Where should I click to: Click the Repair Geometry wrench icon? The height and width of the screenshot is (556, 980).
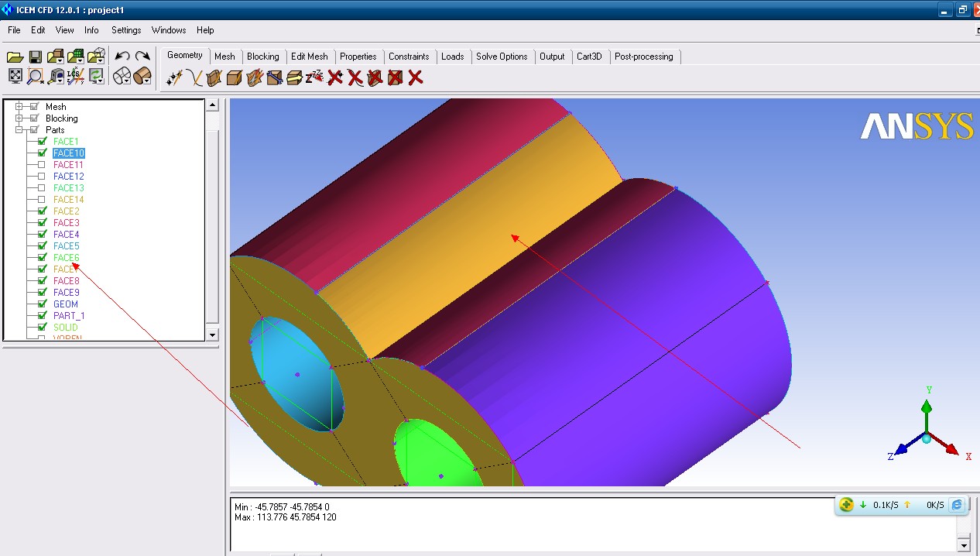pyautogui.click(x=274, y=77)
